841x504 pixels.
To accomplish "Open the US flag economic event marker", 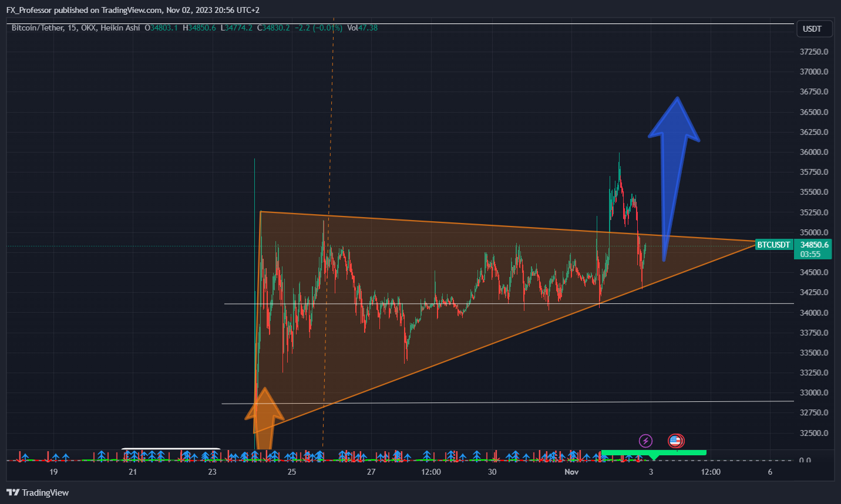I will pyautogui.click(x=675, y=441).
